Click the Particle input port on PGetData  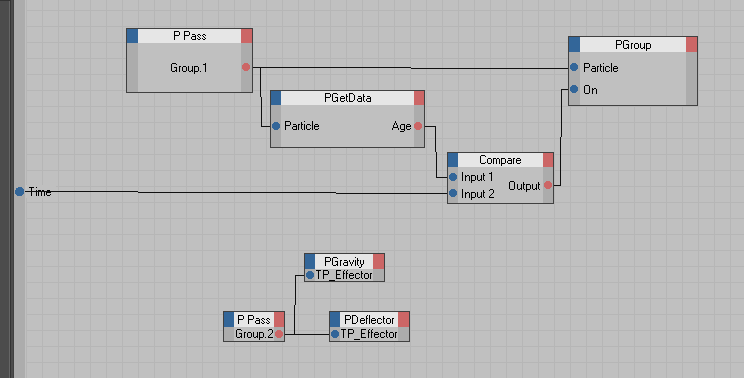276,126
